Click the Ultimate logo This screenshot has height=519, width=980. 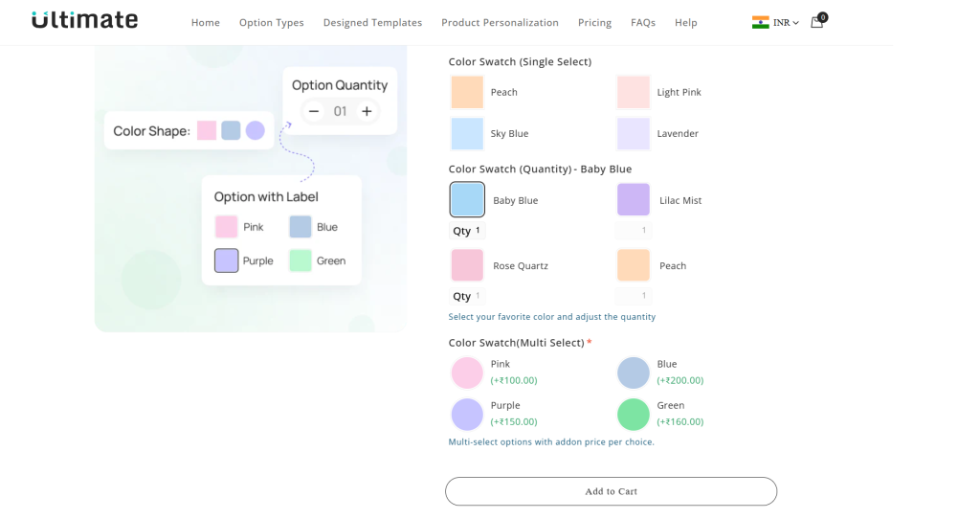pyautogui.click(x=84, y=20)
